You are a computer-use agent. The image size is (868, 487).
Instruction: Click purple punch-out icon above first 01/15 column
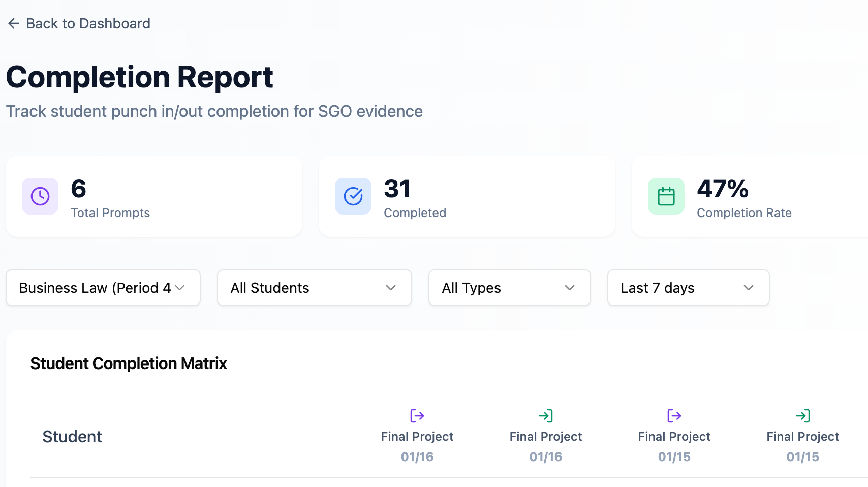[674, 416]
